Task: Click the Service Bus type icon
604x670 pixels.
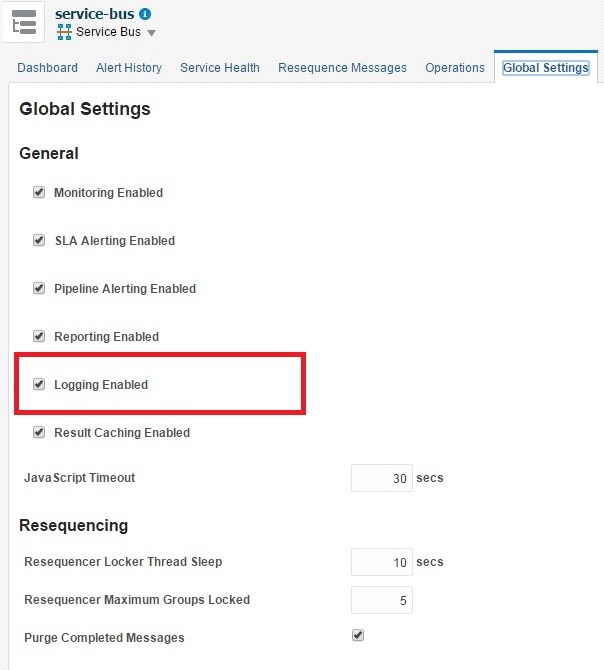Action: [x=65, y=32]
